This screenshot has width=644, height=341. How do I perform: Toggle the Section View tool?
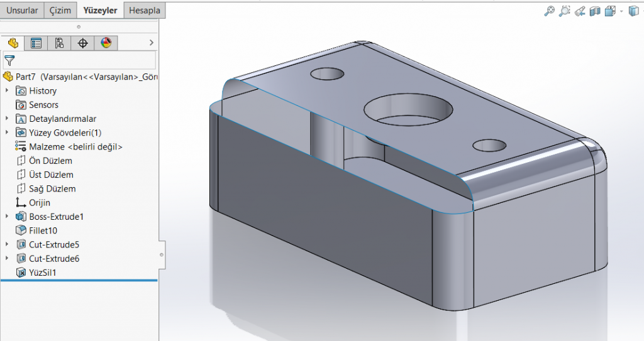(595, 11)
